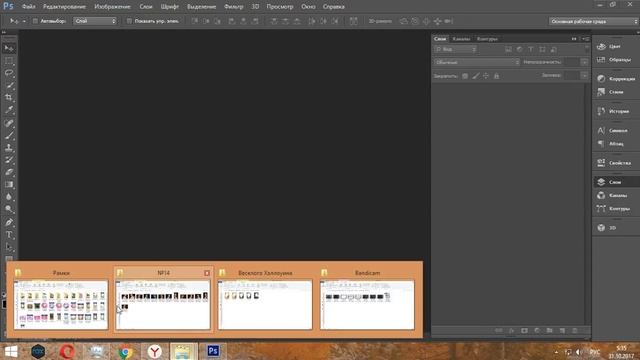Toggle lock image pixels brush icon
This screenshot has height=360, width=640.
(x=476, y=76)
